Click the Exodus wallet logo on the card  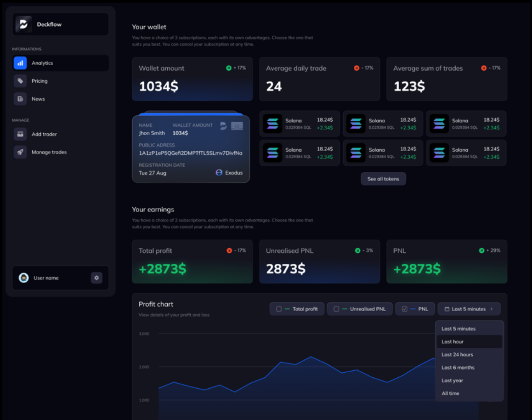click(219, 173)
